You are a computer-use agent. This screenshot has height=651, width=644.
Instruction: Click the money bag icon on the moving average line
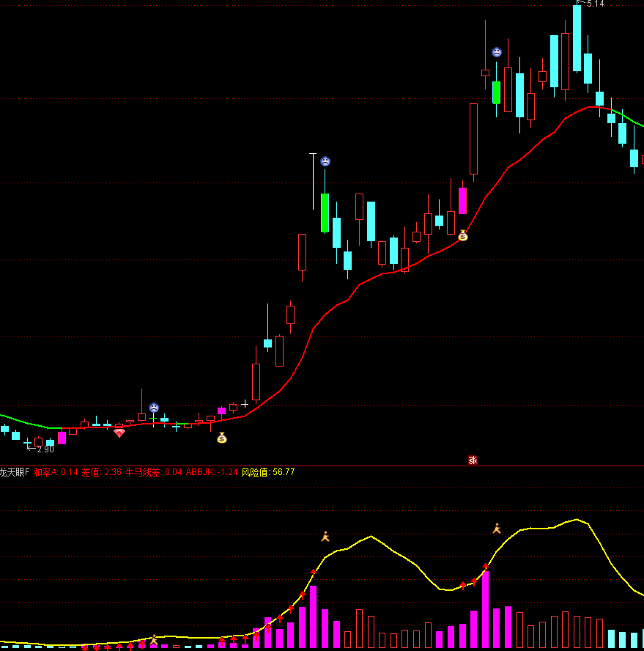[463, 235]
